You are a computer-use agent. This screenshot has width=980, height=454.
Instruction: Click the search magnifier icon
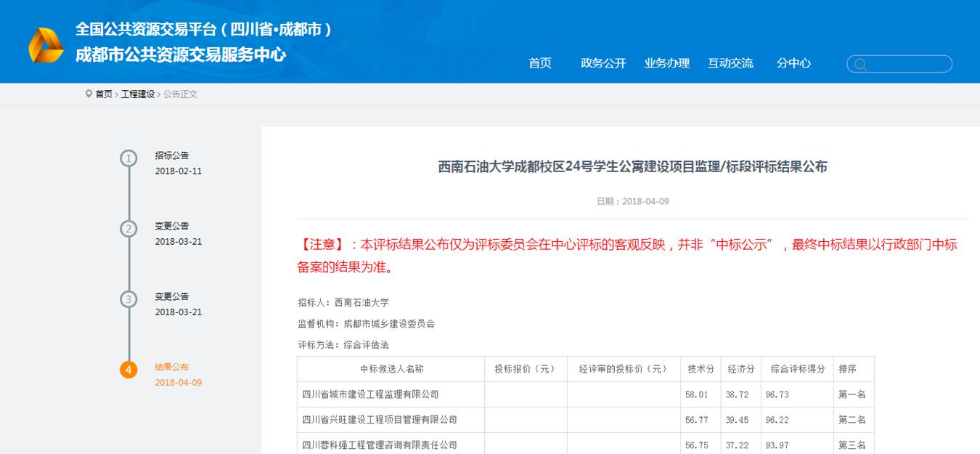(860, 65)
